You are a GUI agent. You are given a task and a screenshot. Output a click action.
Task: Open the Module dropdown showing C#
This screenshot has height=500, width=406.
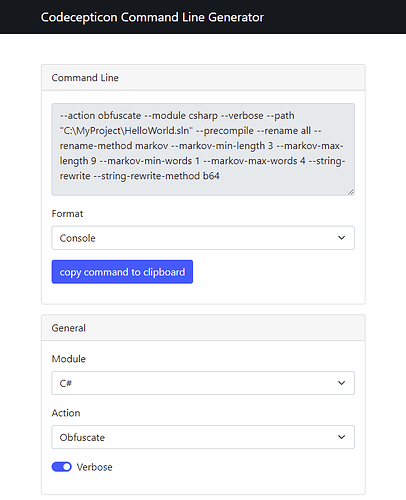203,383
